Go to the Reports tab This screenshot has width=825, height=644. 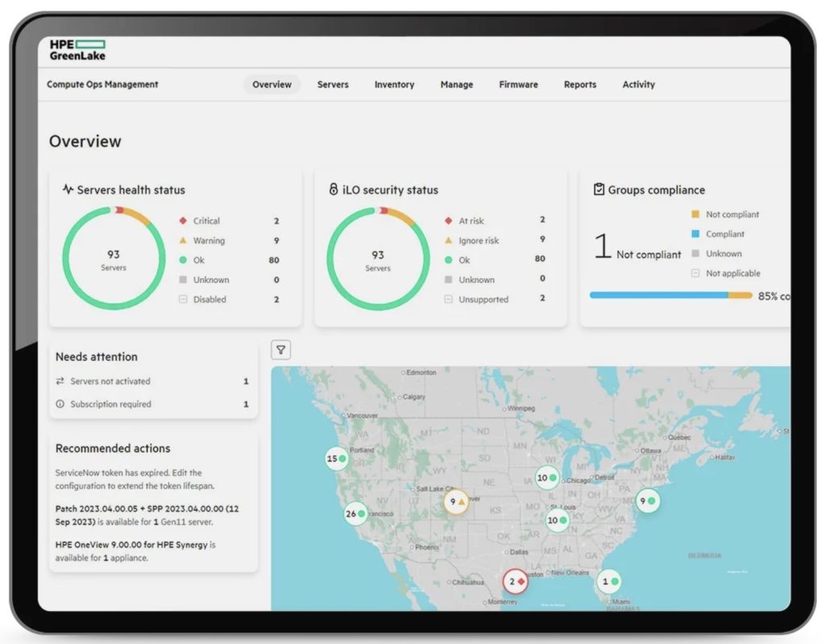pyautogui.click(x=580, y=85)
